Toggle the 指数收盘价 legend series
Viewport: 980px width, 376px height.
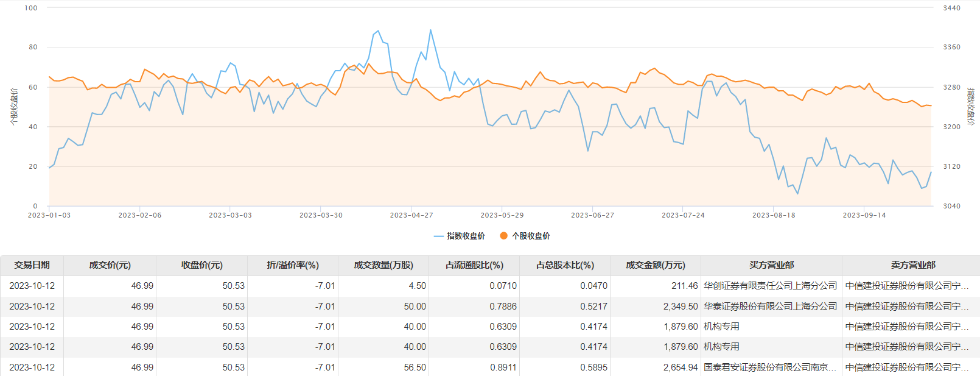point(460,236)
